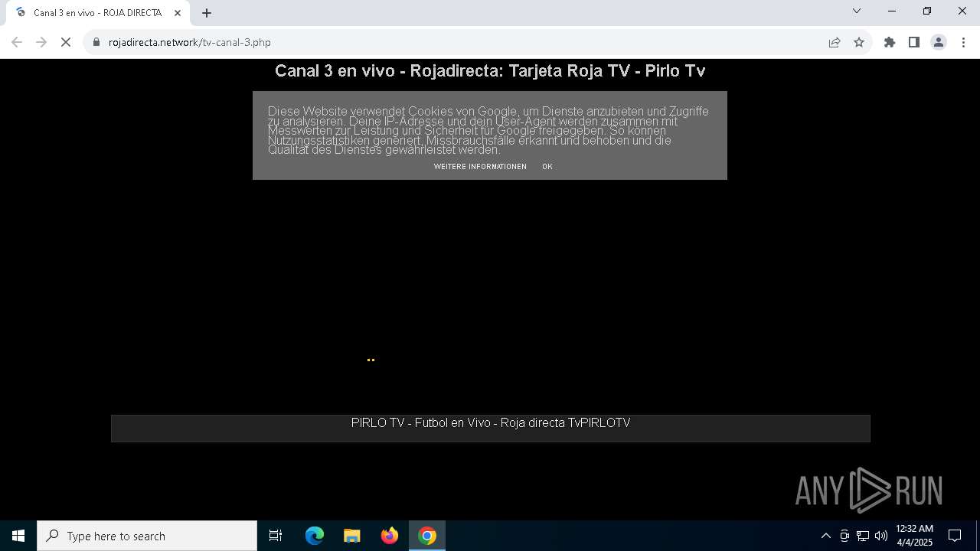Open the Windows Start menu
Viewport: 980px width, 551px height.
click(18, 536)
